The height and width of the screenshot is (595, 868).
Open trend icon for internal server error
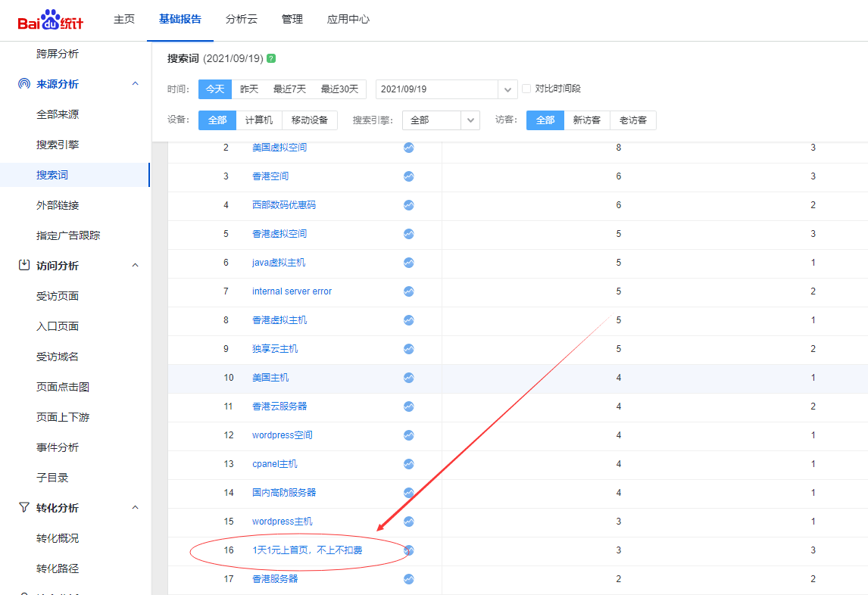coord(408,291)
